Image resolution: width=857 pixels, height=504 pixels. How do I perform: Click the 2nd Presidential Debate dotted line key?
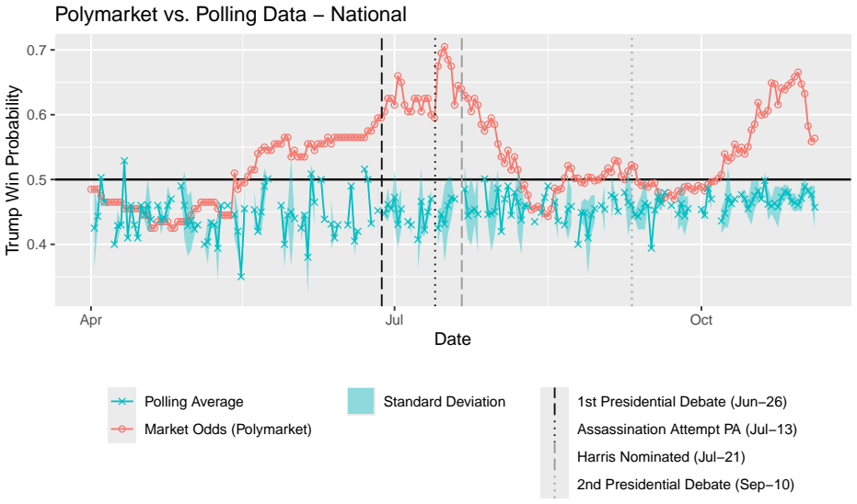coord(555,485)
